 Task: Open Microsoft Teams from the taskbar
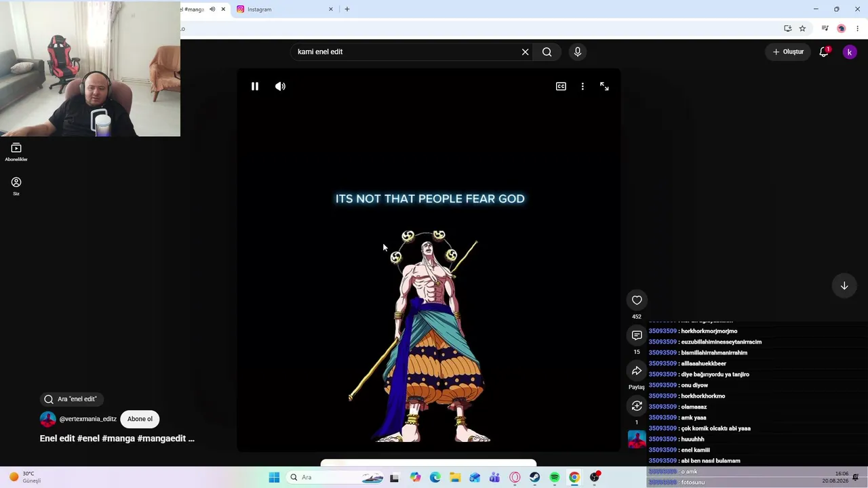494,477
